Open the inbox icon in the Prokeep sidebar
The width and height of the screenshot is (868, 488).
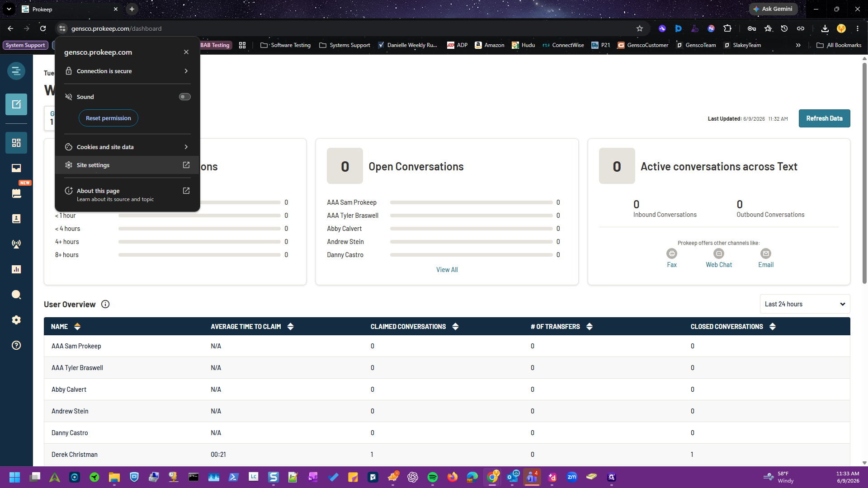coord(16,168)
